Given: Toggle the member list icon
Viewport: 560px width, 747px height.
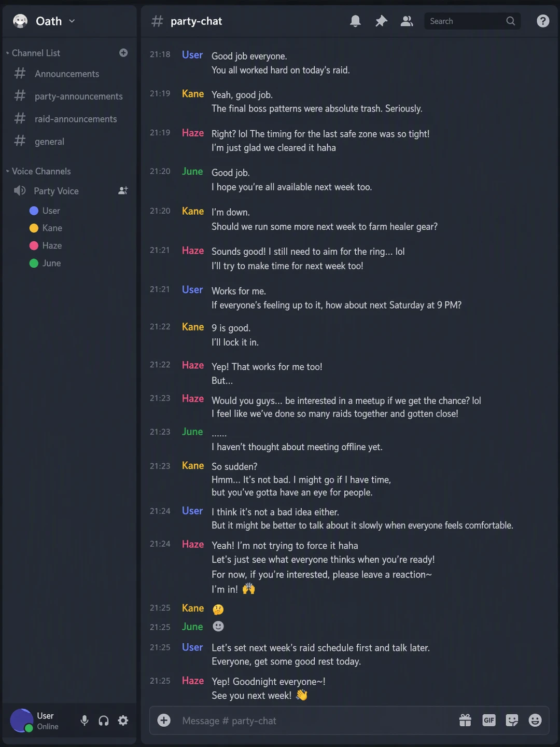Looking at the screenshot, I should point(407,21).
